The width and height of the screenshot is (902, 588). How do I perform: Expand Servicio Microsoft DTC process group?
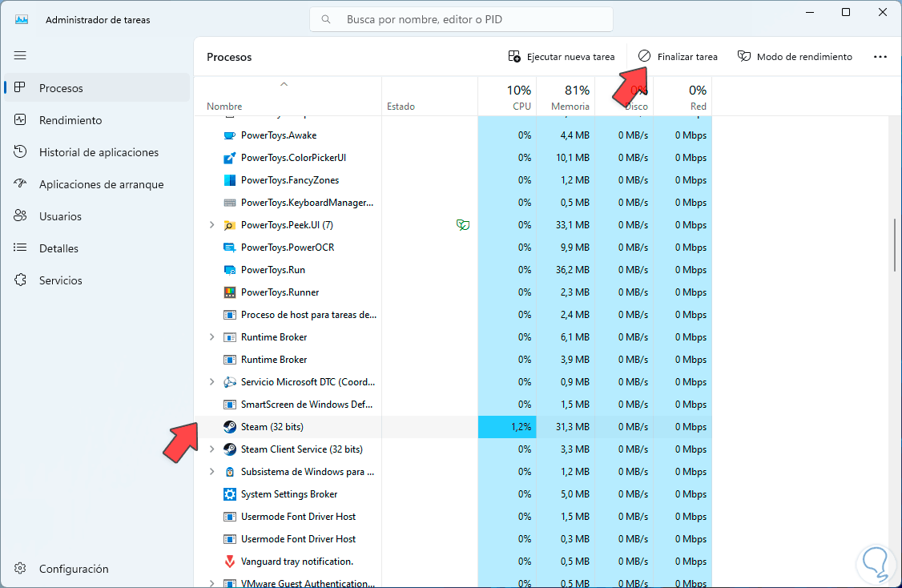211,382
